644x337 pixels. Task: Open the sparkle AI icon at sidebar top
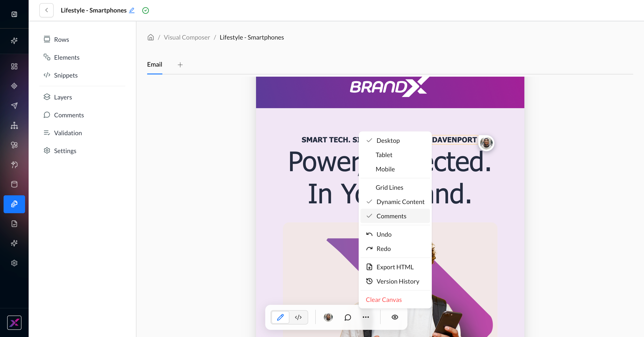click(x=14, y=40)
